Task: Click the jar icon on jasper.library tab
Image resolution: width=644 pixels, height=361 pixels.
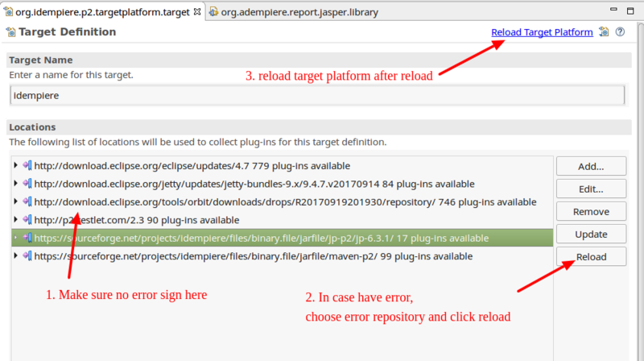Action: coord(213,12)
